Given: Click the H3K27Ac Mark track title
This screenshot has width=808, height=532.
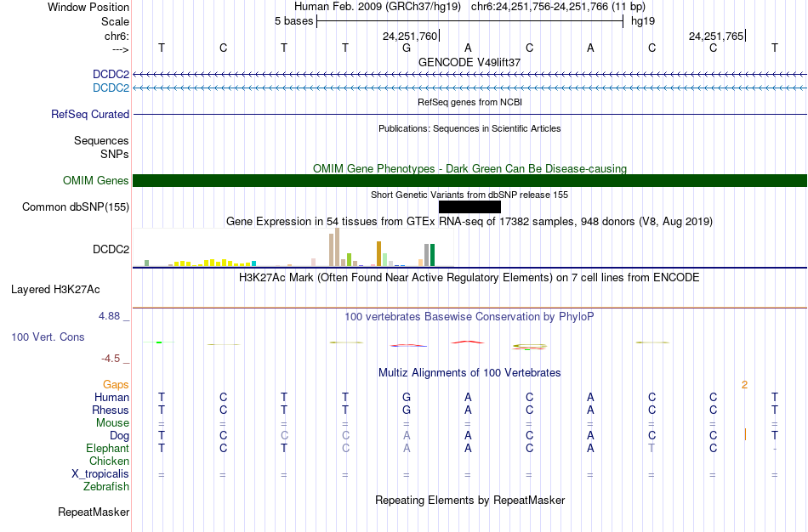Looking at the screenshot, I should tap(469, 278).
